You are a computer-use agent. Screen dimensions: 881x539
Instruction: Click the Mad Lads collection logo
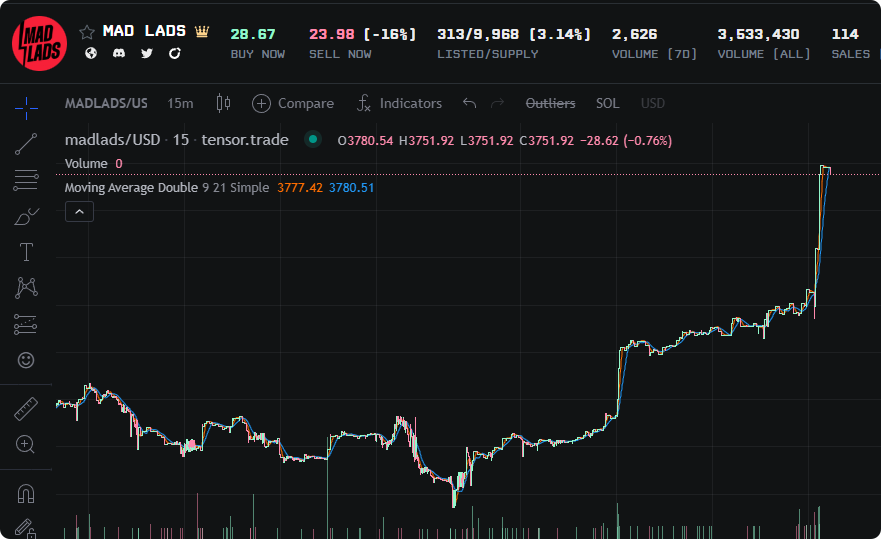pyautogui.click(x=39, y=43)
